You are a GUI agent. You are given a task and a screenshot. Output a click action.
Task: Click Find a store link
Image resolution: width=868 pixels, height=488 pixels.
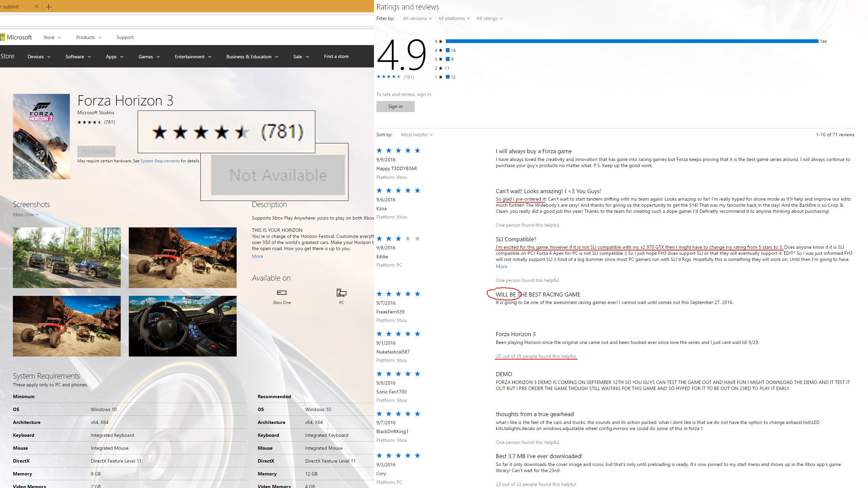click(336, 56)
